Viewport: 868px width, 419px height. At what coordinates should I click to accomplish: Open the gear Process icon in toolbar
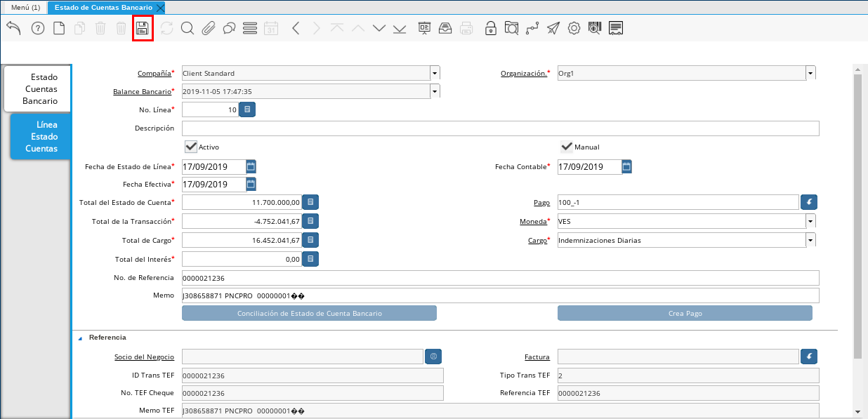tap(574, 29)
